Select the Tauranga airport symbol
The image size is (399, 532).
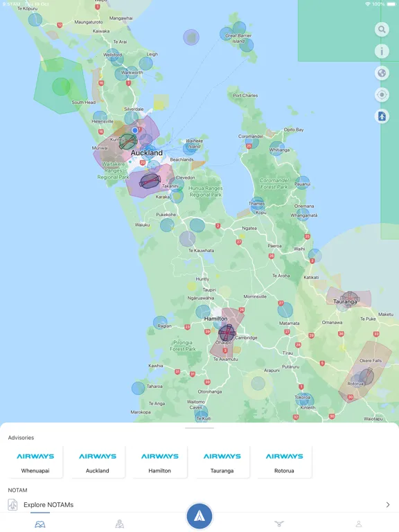(x=349, y=300)
